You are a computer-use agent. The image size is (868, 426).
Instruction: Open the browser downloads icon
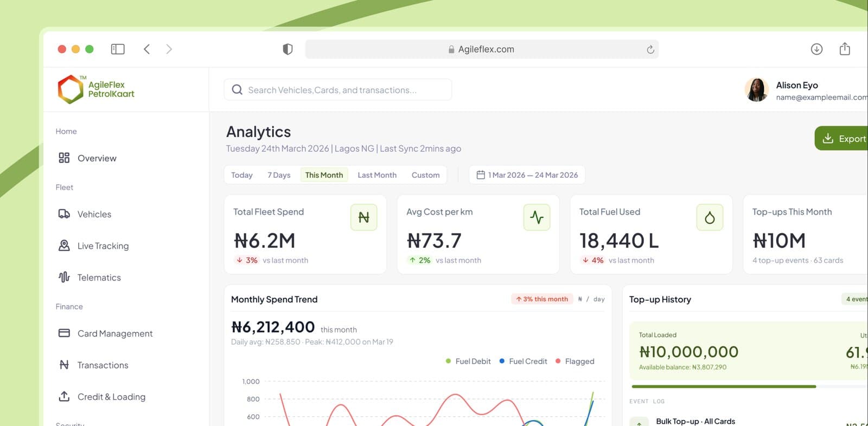(816, 49)
